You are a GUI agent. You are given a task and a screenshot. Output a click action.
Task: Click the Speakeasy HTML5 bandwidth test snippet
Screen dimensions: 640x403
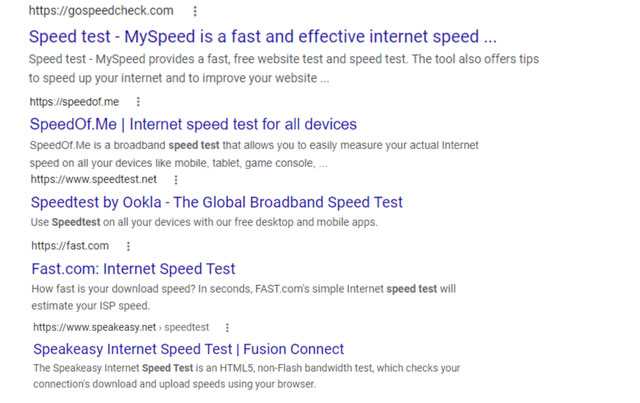[x=247, y=376]
